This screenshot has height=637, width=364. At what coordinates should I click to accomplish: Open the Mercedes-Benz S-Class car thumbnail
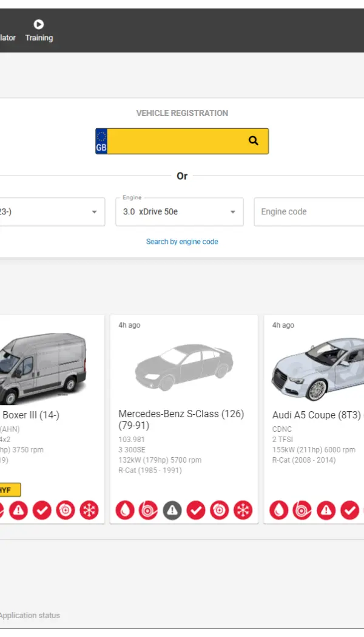(x=184, y=366)
